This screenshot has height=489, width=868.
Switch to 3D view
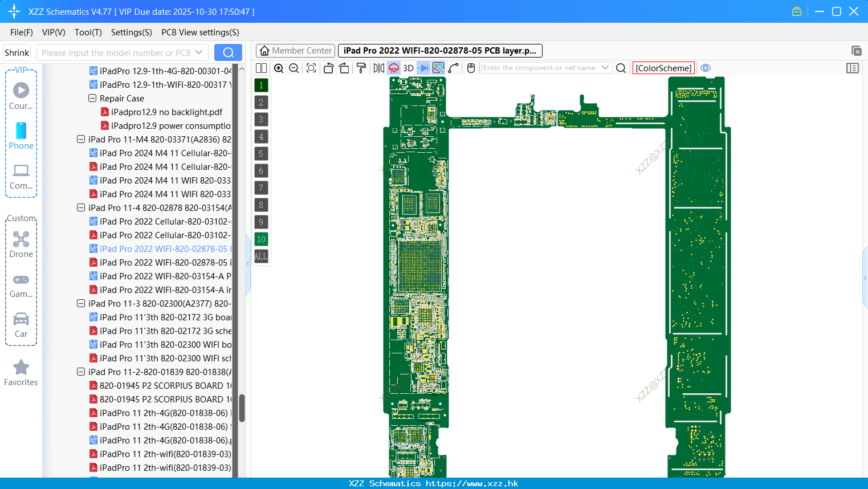tap(408, 68)
